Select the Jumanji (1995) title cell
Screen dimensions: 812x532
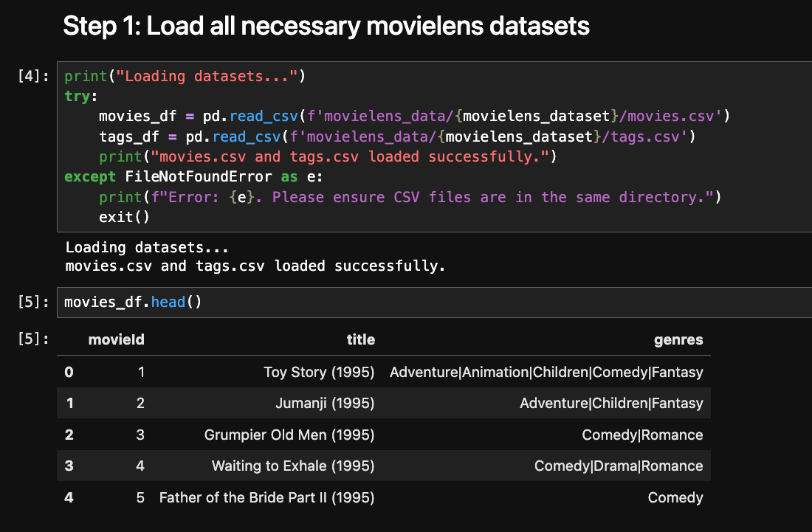click(x=326, y=404)
